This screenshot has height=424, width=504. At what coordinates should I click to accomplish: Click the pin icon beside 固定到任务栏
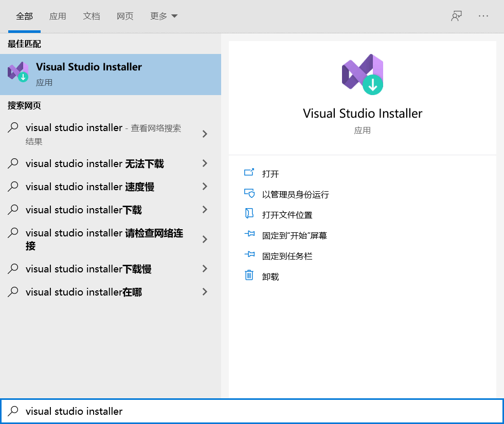[249, 254]
